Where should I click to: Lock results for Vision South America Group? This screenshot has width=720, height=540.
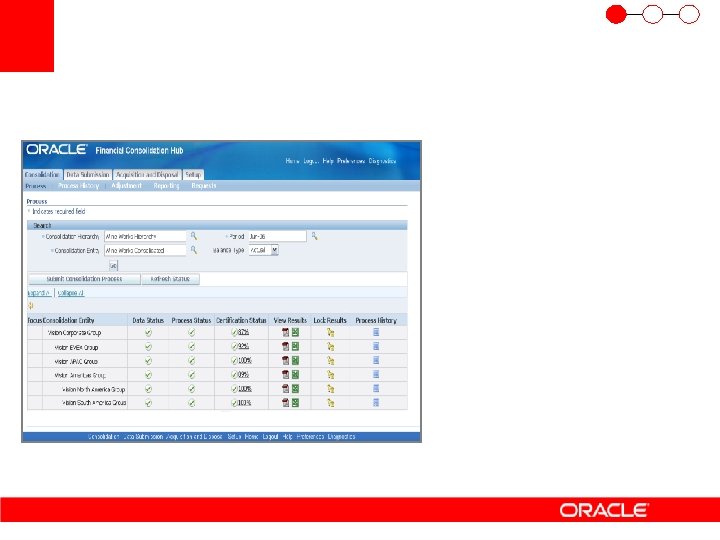[330, 403]
